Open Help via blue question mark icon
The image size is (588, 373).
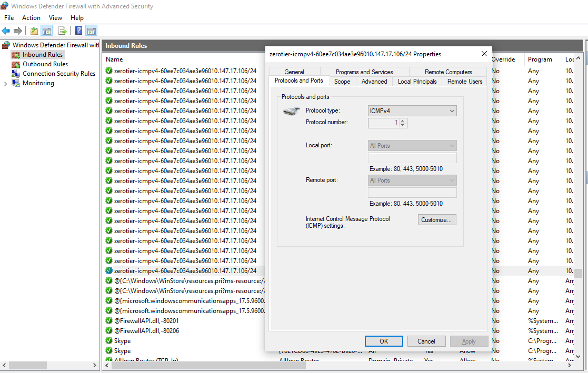(x=78, y=31)
